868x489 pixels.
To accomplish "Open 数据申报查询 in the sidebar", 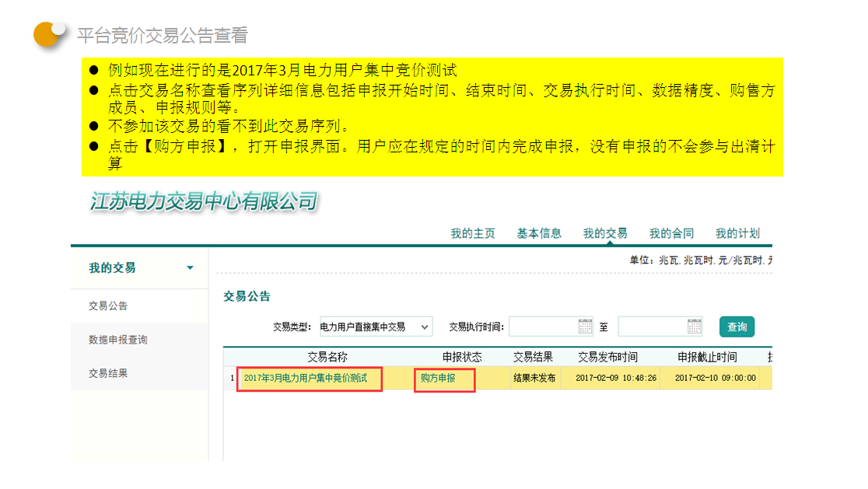I will coord(118,340).
